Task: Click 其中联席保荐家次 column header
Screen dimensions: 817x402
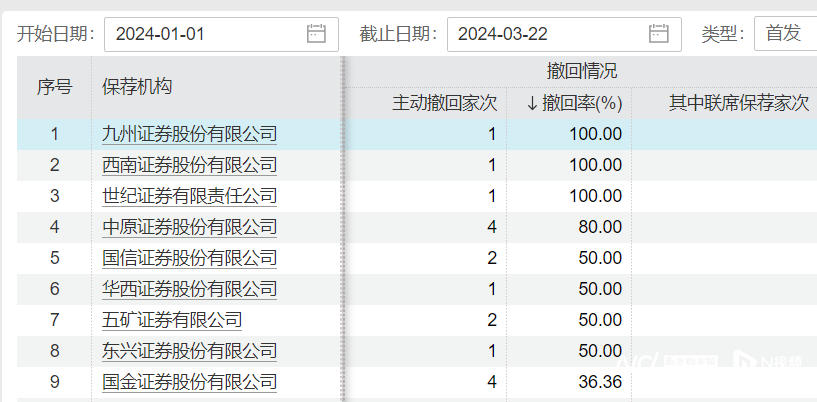Action: tap(739, 104)
